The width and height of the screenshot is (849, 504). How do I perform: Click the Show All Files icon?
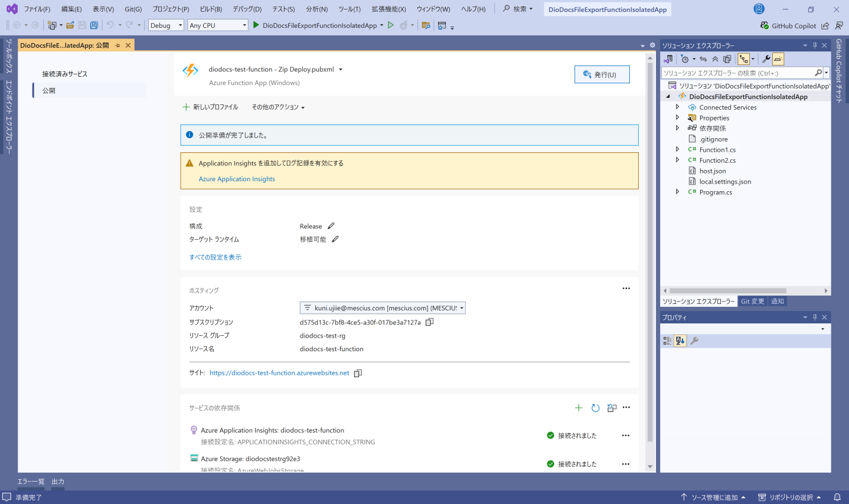tap(727, 59)
